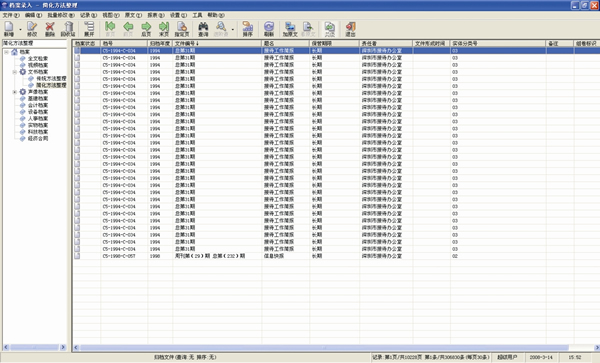
Task: Select 视频档案 in the tree
Action: [38, 65]
